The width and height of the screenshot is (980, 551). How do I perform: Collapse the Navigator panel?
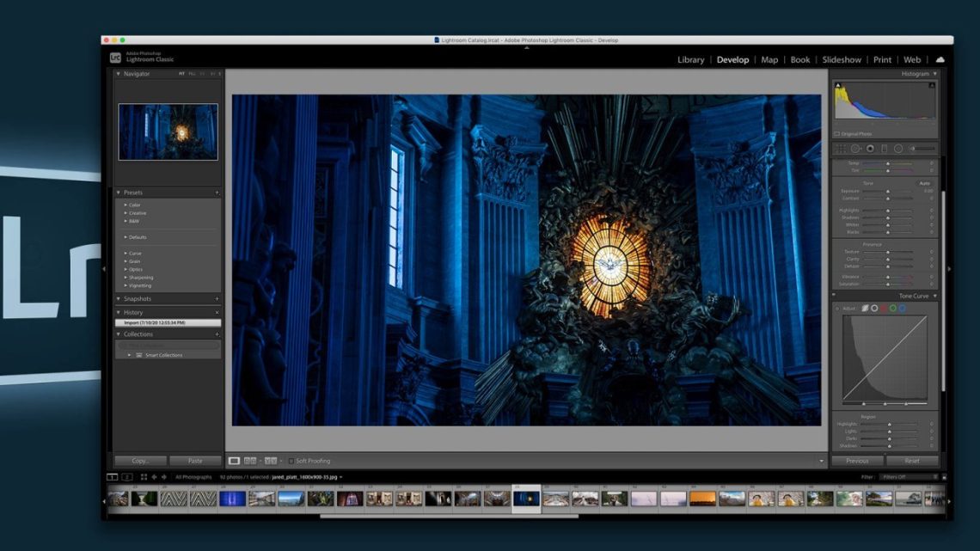click(119, 74)
